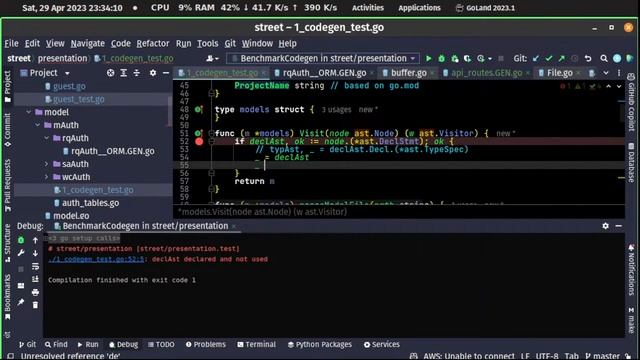Follow the 1_codegen_test.go:52:5 error link
Screen dimensions: 640x360
96,259
